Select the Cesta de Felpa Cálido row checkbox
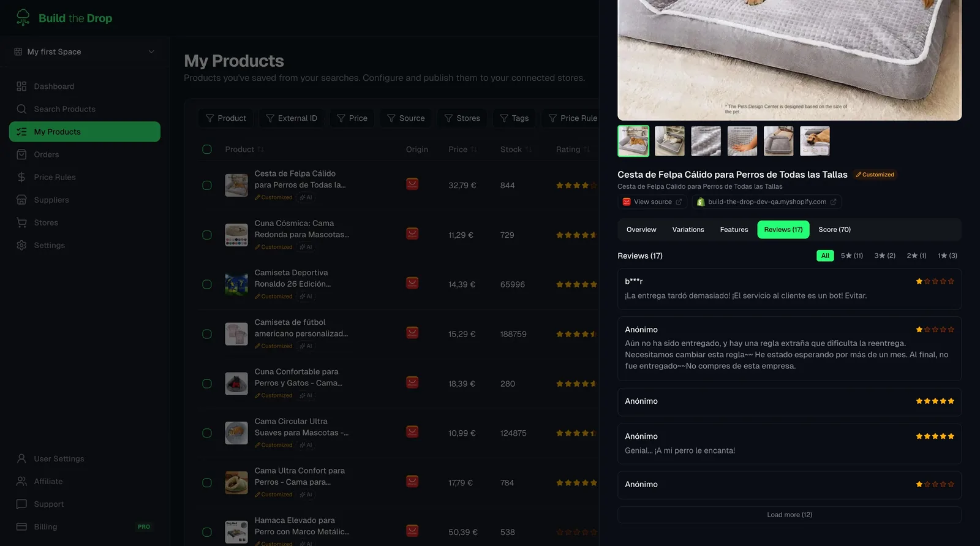This screenshot has height=546, width=980. click(x=207, y=185)
